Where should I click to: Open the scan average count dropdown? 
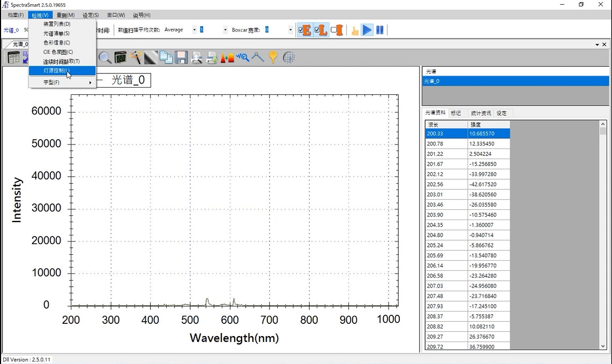[x=225, y=29]
